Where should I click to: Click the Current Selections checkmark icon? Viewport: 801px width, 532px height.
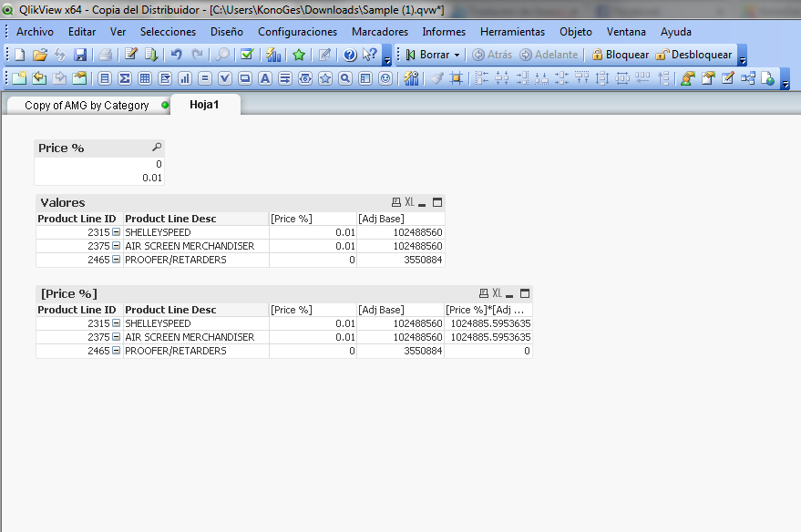coord(247,55)
